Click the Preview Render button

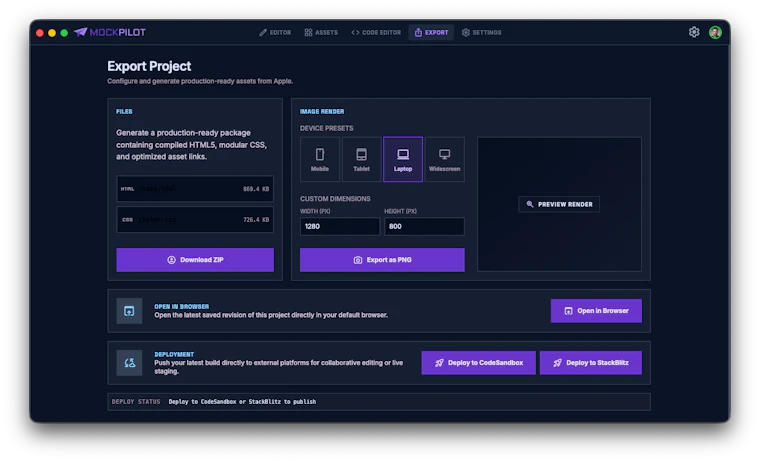coord(559,204)
